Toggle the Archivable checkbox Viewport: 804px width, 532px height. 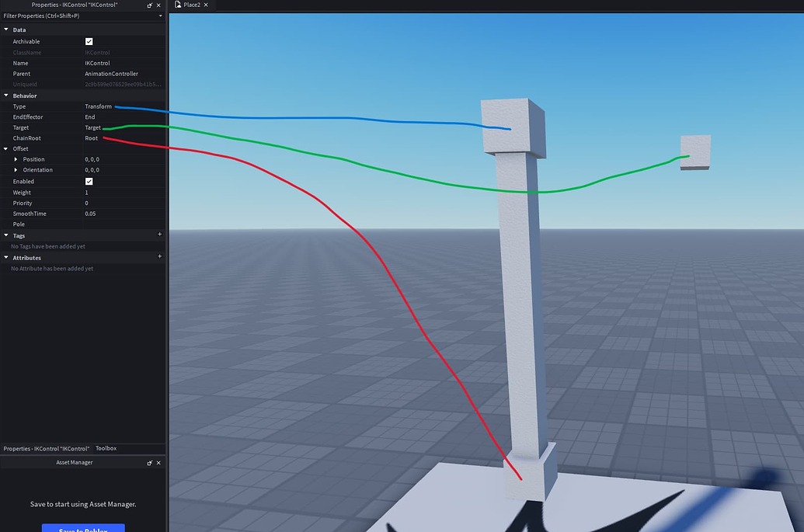[89, 41]
